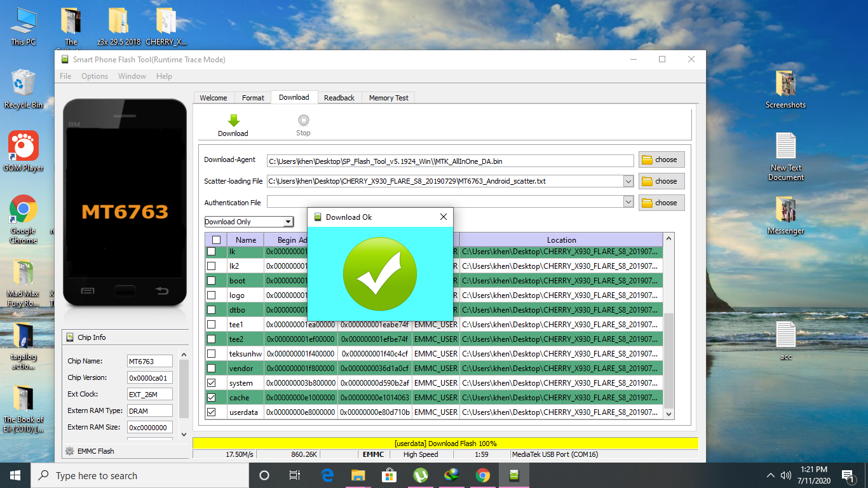Click the Download Flash 100% progress bar
Image resolution: width=868 pixels, height=488 pixels.
445,443
